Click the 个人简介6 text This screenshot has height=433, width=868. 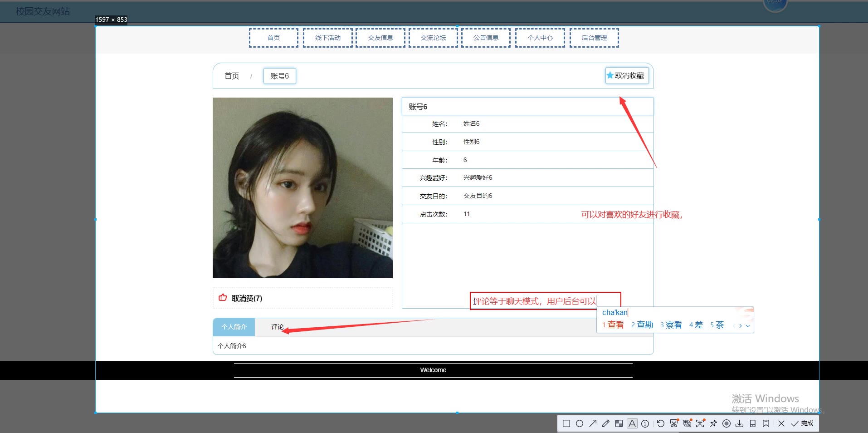pyautogui.click(x=232, y=346)
